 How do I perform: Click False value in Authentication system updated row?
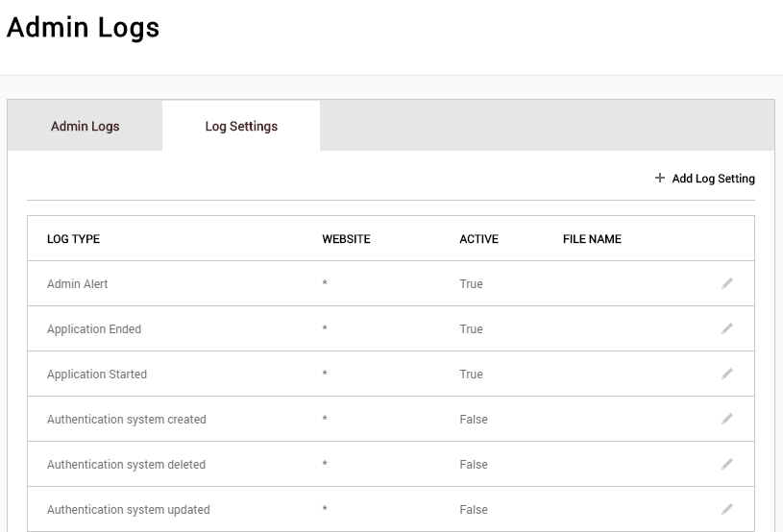(x=474, y=510)
